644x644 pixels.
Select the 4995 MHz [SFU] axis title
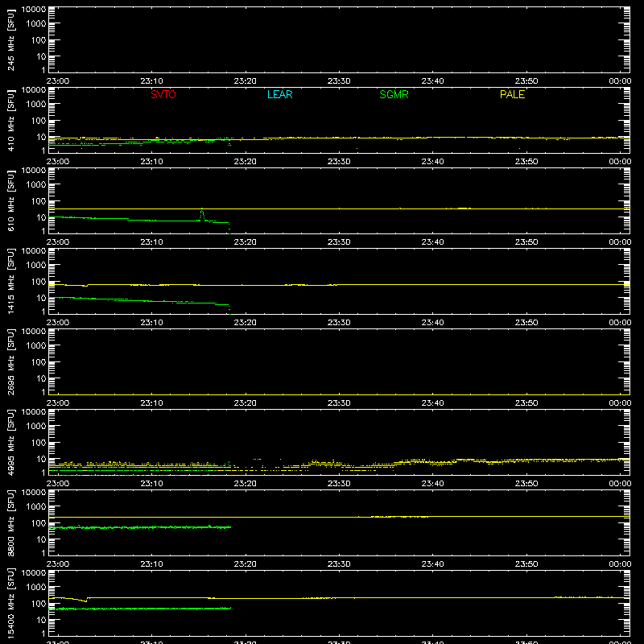click(x=11, y=442)
